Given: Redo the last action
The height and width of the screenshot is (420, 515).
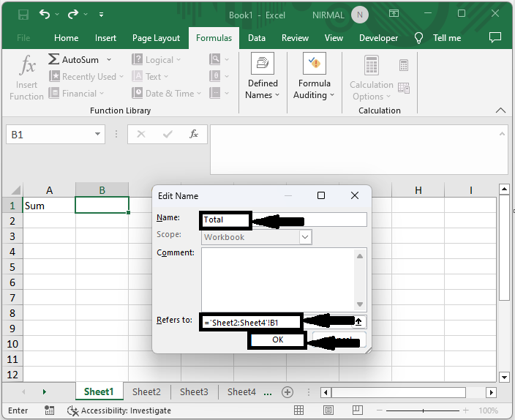Looking at the screenshot, I should (x=73, y=14).
